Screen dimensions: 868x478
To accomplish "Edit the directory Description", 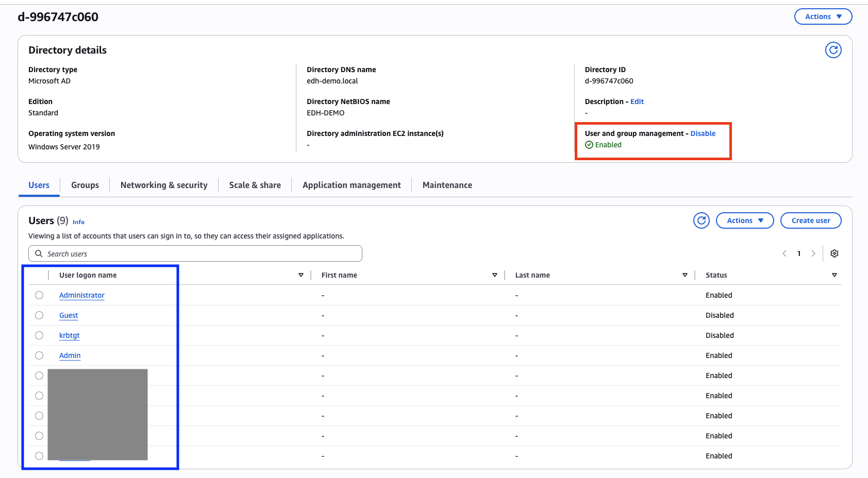I will click(x=637, y=101).
